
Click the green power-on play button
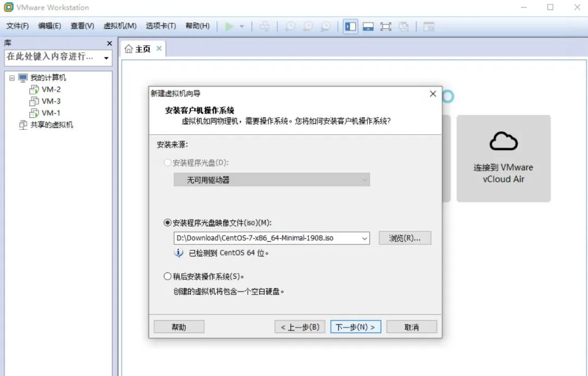pyautogui.click(x=229, y=26)
